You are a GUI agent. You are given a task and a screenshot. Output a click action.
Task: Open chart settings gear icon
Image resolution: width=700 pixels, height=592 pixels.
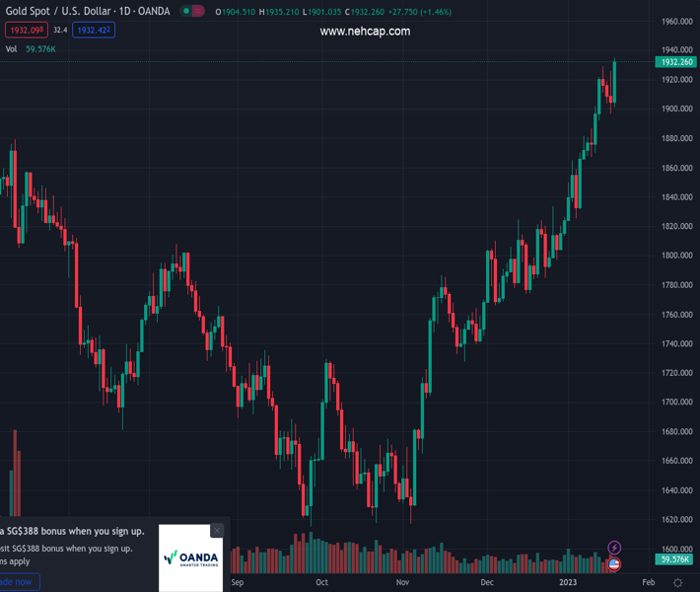(677, 583)
